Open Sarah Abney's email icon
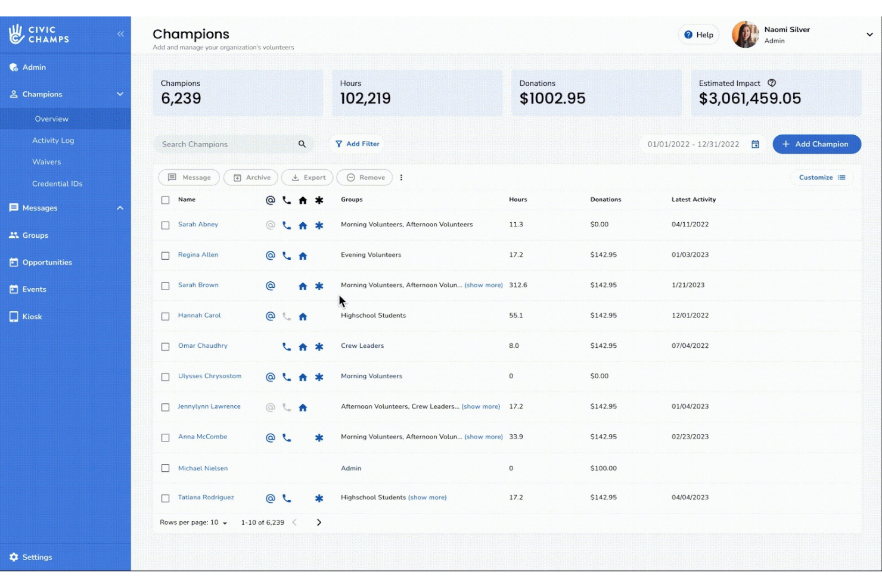 point(270,225)
